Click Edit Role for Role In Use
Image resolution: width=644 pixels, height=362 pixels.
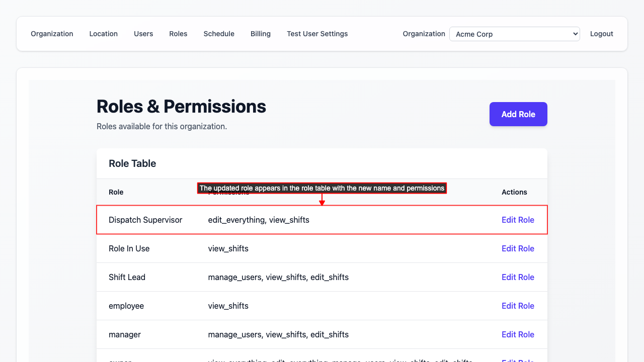coord(518,248)
